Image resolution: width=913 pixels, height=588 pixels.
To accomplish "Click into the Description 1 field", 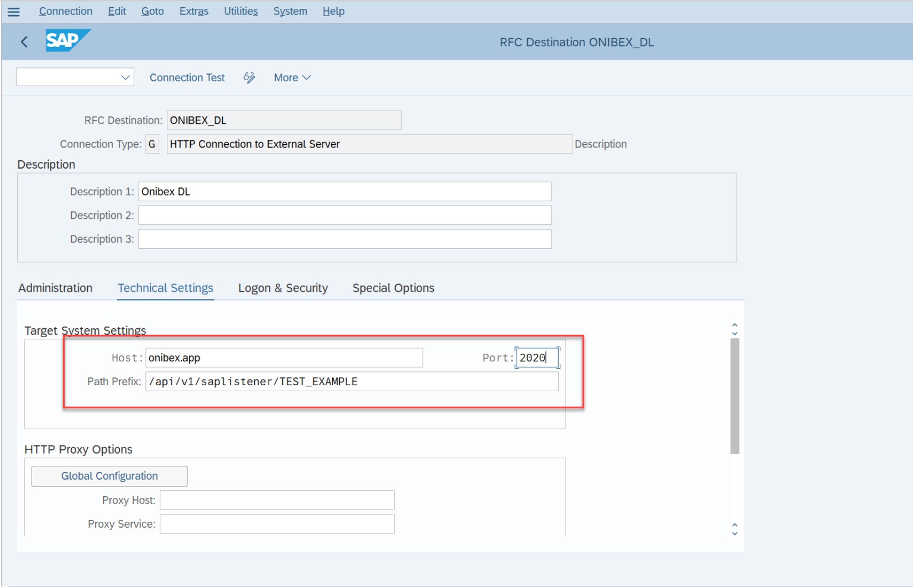I will point(344,192).
